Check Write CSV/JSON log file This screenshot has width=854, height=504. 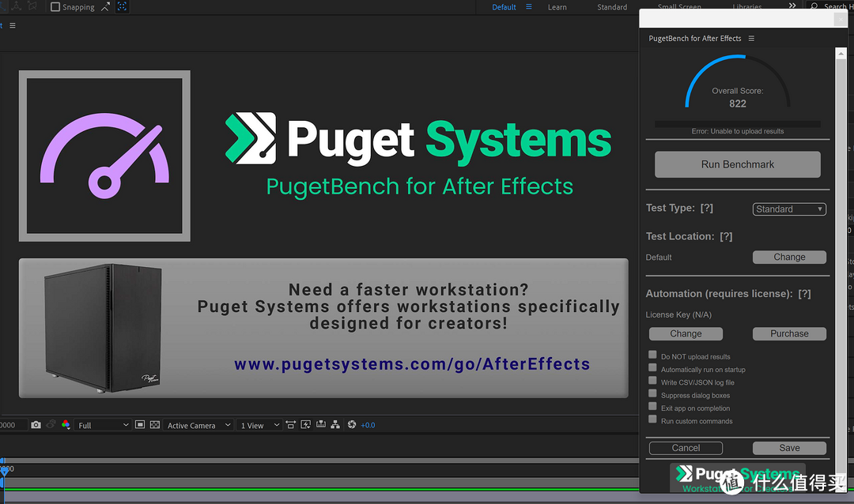tap(652, 381)
